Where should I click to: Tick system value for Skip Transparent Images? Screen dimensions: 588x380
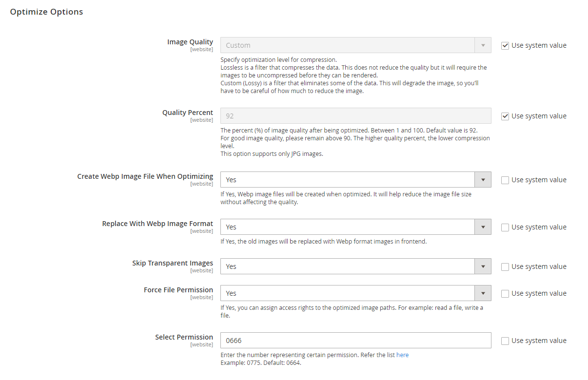(x=505, y=266)
